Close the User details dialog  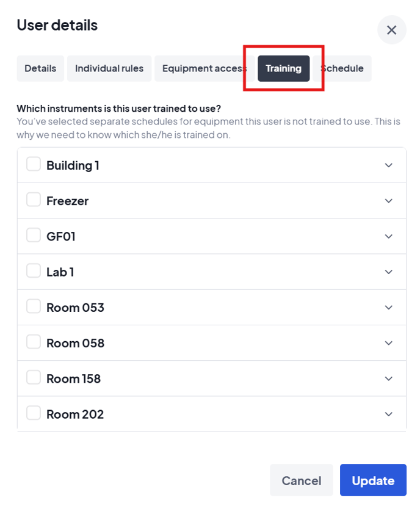pos(391,30)
